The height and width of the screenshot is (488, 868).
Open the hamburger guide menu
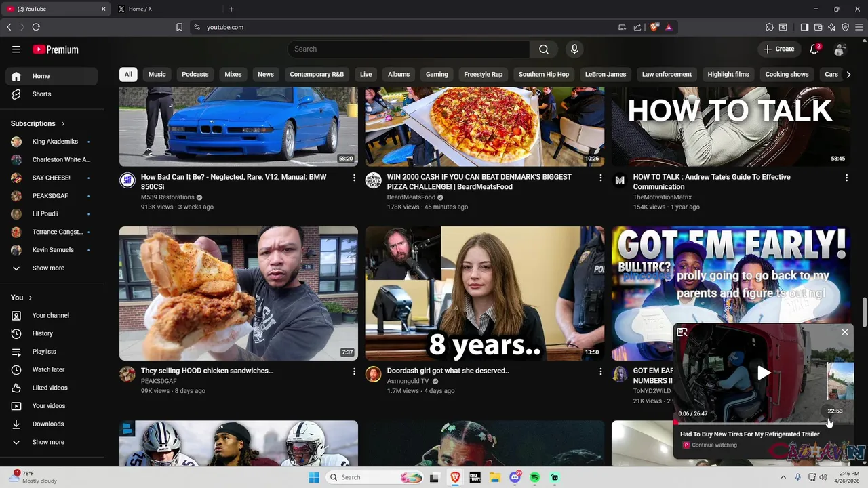[16, 49]
